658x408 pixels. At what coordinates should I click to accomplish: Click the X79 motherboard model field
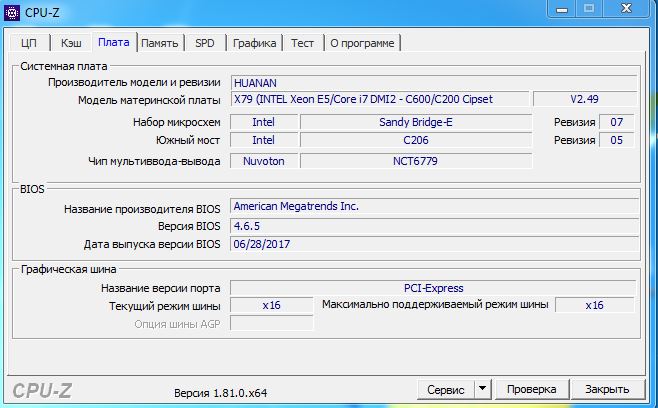[x=379, y=99]
